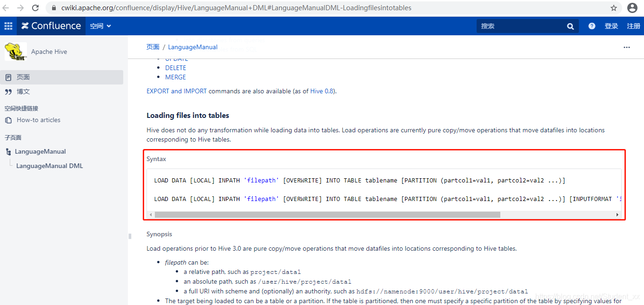Click the 注册 register link

(633, 26)
